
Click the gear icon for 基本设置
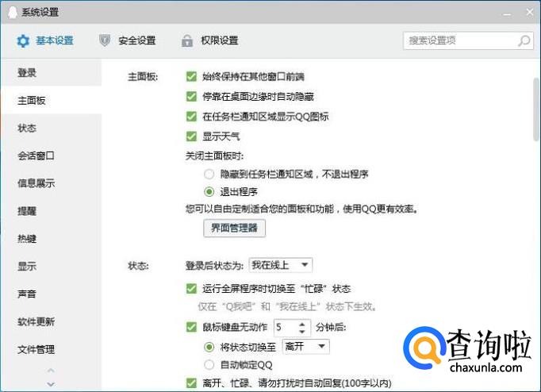tap(22, 40)
